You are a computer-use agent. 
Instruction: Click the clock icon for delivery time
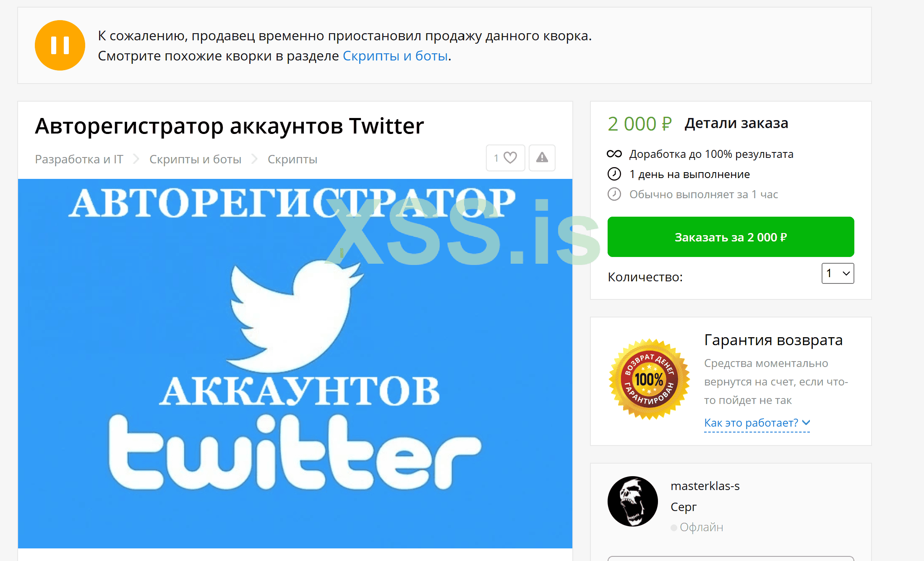point(614,174)
